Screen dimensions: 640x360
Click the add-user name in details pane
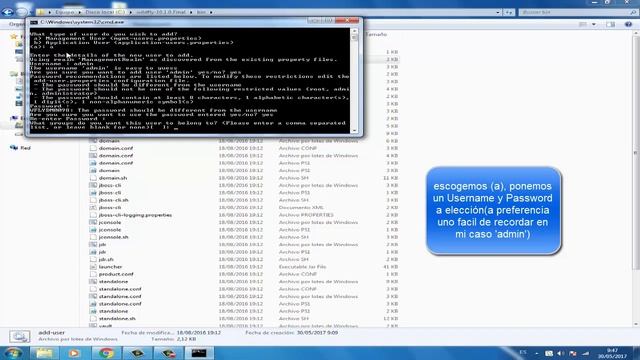coord(51,333)
